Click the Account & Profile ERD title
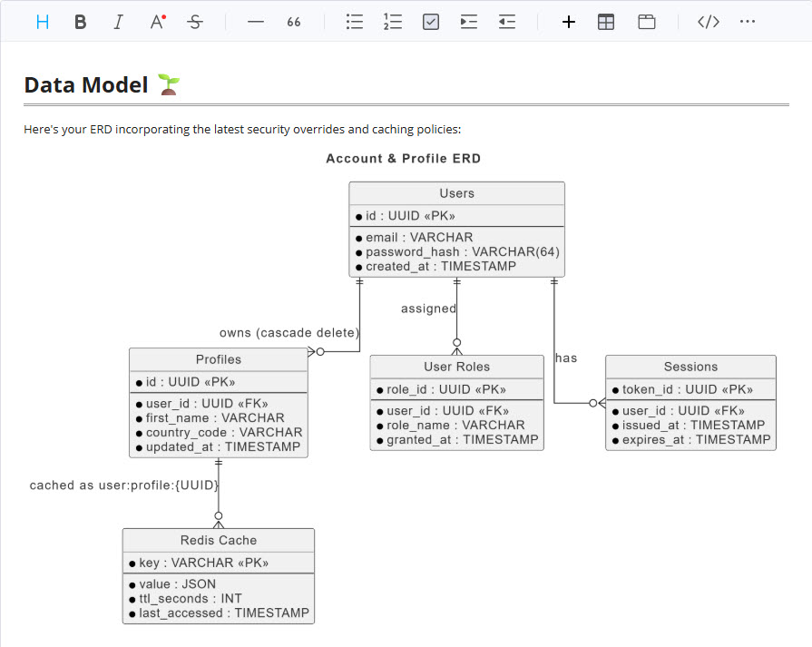This screenshot has height=647, width=812. tap(404, 159)
